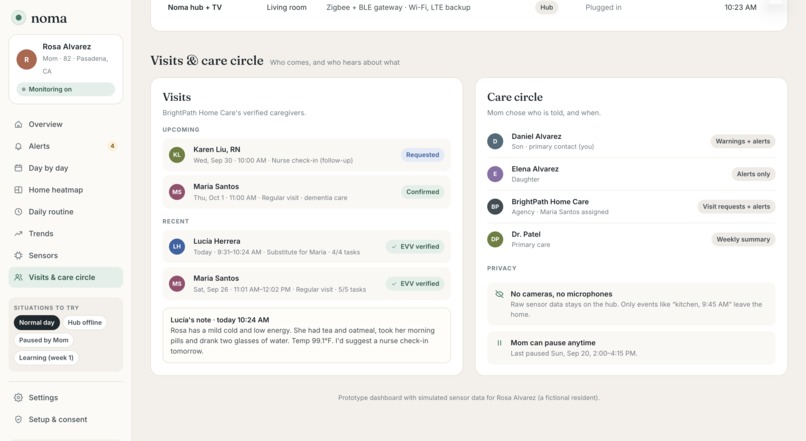The height and width of the screenshot is (441, 806).
Task: Open Day by day view
Action: click(x=66, y=168)
